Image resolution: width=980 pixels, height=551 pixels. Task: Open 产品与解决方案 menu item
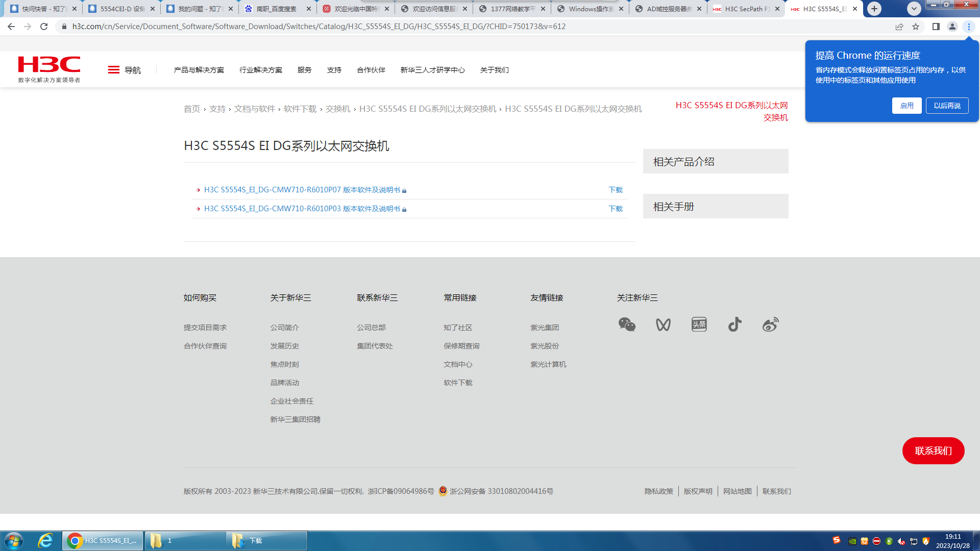(199, 70)
